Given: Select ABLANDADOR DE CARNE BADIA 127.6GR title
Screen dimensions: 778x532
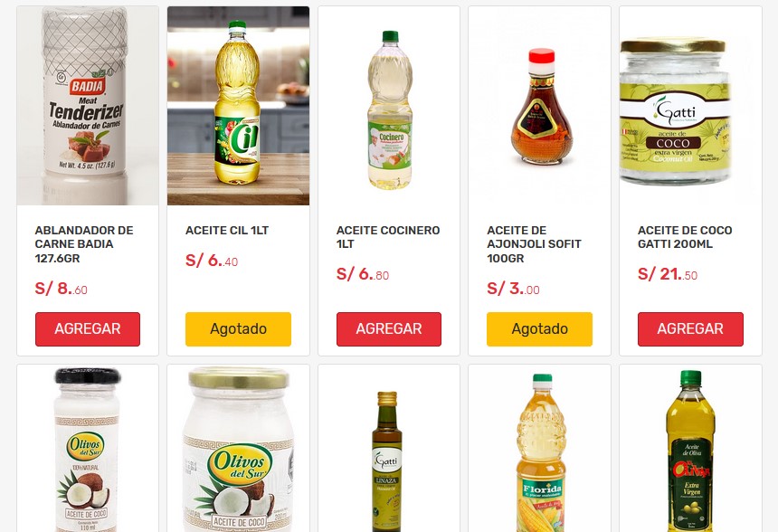Looking at the screenshot, I should click(x=84, y=244).
